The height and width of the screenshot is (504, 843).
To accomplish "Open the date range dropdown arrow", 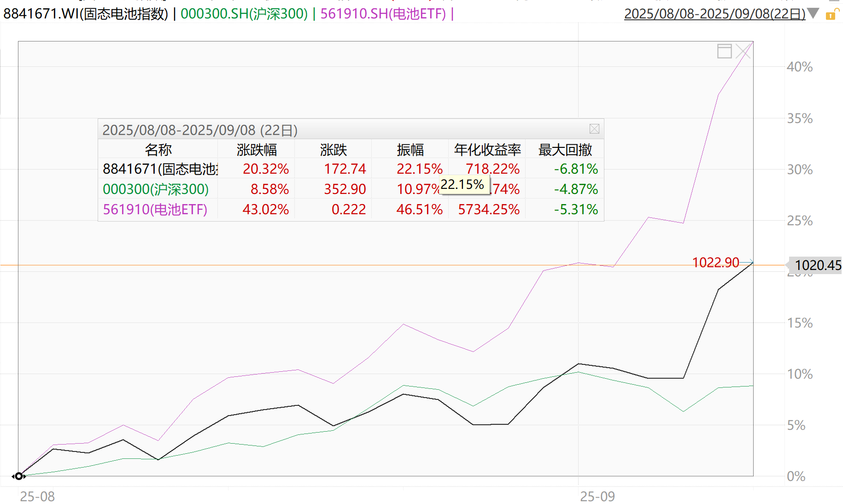I will (814, 13).
